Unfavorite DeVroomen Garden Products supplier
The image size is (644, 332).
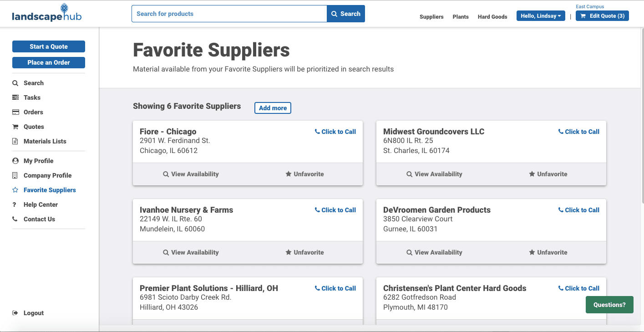tap(548, 252)
